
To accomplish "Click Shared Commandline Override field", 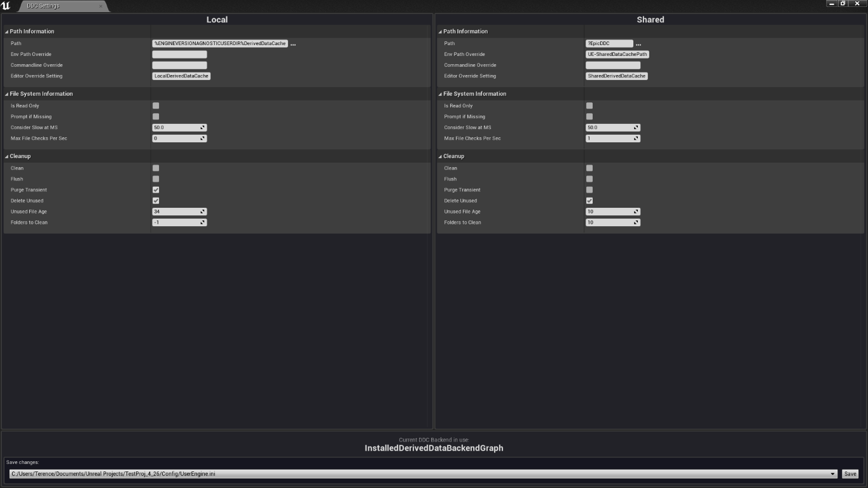I will click(613, 65).
